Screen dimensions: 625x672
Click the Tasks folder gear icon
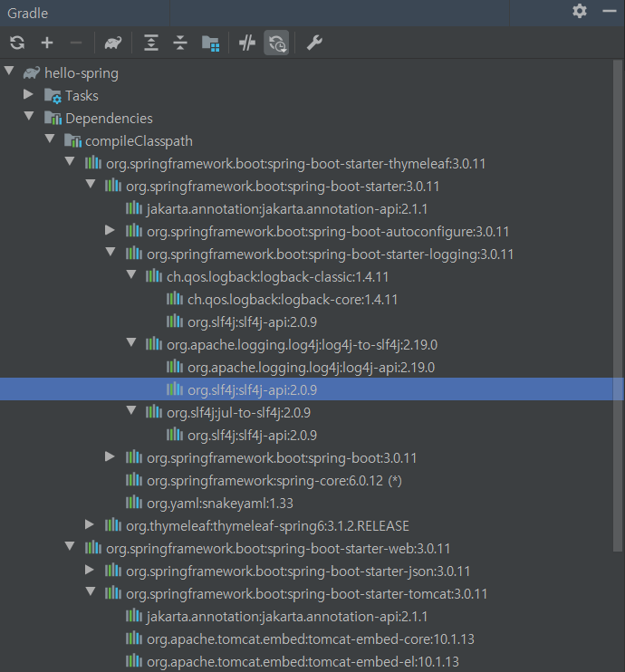pyautogui.click(x=53, y=96)
